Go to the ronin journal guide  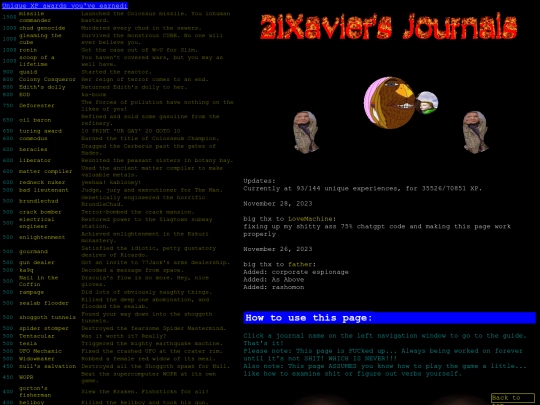click(x=28, y=50)
